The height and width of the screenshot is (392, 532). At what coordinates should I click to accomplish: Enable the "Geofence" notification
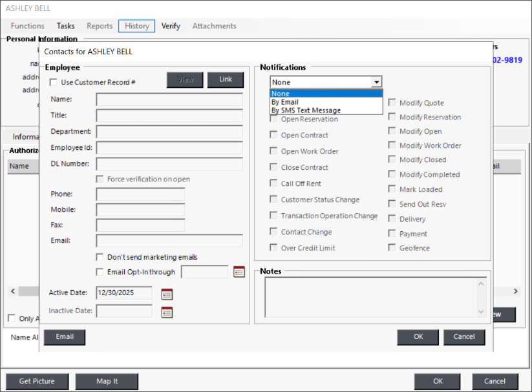(393, 247)
